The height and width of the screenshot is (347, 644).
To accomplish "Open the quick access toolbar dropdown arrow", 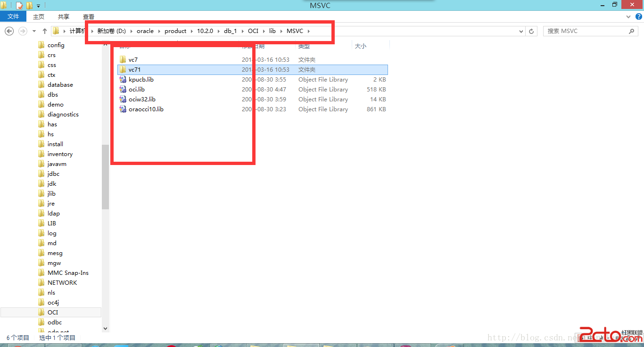I will pyautogui.click(x=38, y=6).
